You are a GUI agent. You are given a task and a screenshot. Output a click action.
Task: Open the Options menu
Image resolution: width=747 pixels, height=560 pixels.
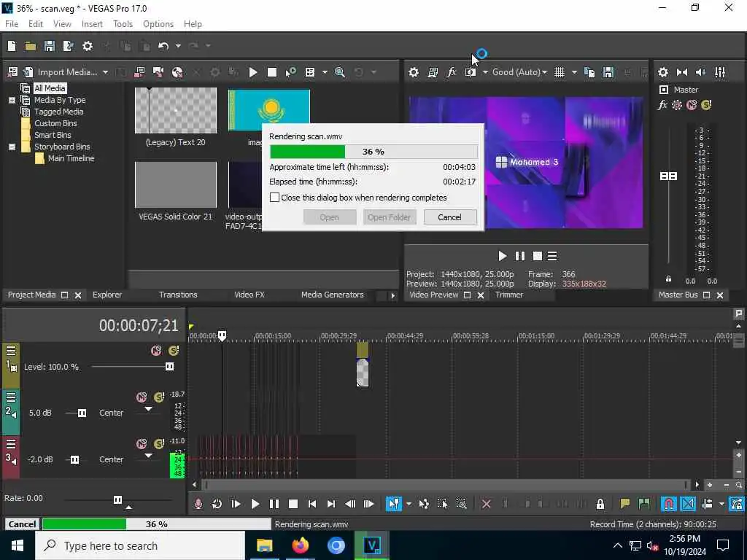coord(158,24)
